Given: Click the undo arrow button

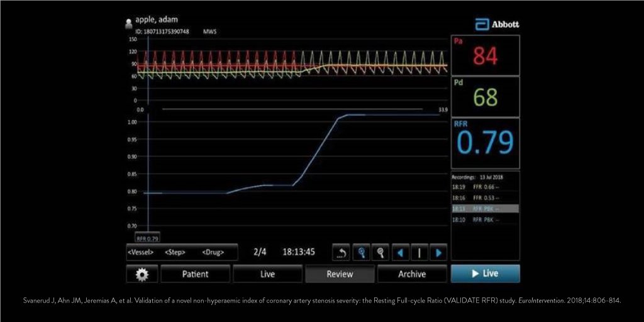Looking at the screenshot, I should point(341,252).
